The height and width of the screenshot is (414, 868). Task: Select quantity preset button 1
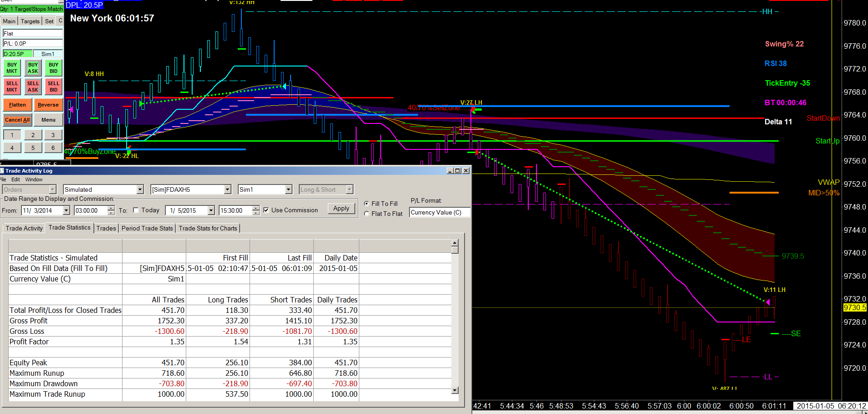[x=12, y=135]
